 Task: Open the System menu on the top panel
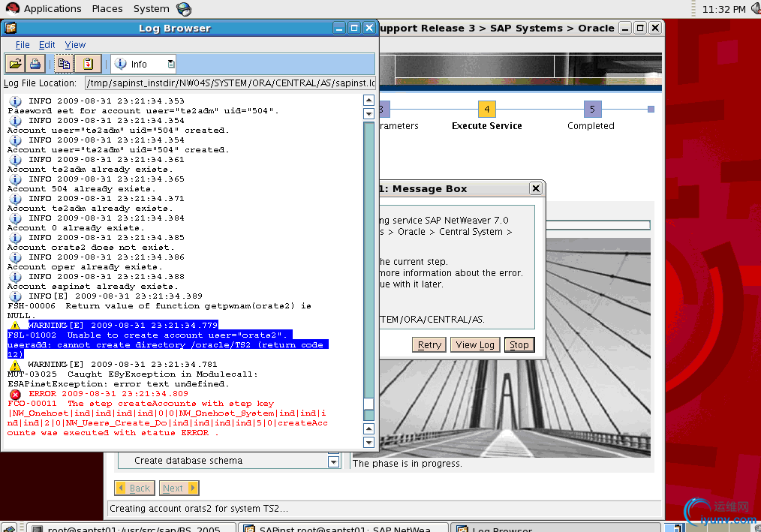coord(152,9)
